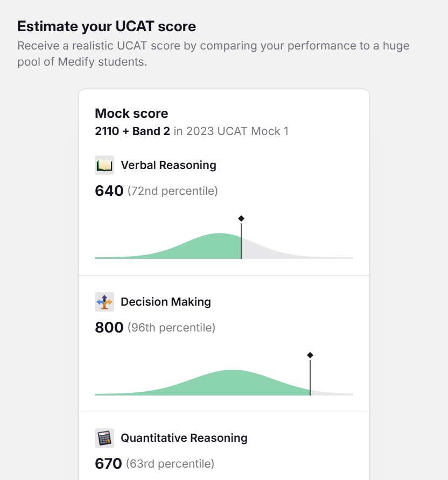
Task: Select the Quantitative Reasoning section label
Action: (184, 438)
